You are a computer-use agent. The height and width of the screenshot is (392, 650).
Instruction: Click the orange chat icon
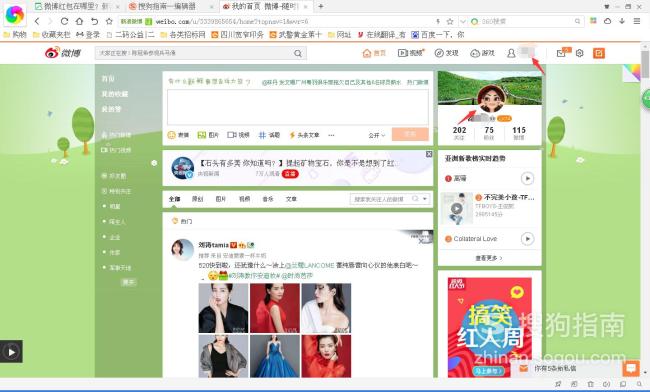631,368
